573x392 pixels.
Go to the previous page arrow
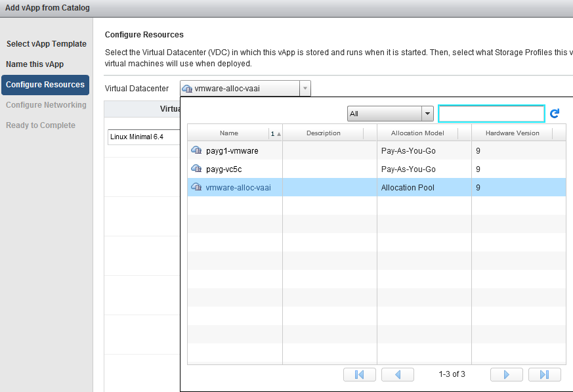(x=397, y=374)
